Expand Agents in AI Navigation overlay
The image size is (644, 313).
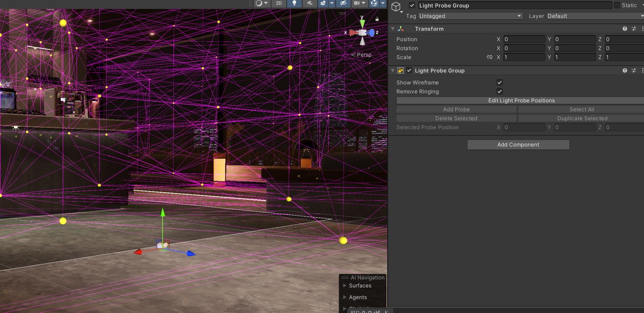coord(345,297)
